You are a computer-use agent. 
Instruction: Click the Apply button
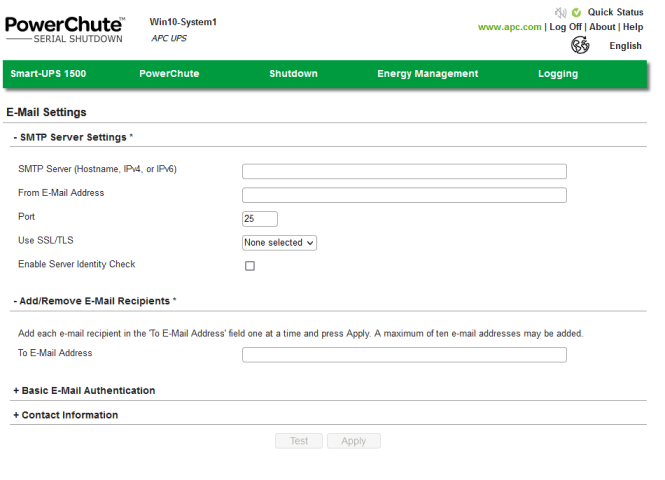[x=353, y=441]
